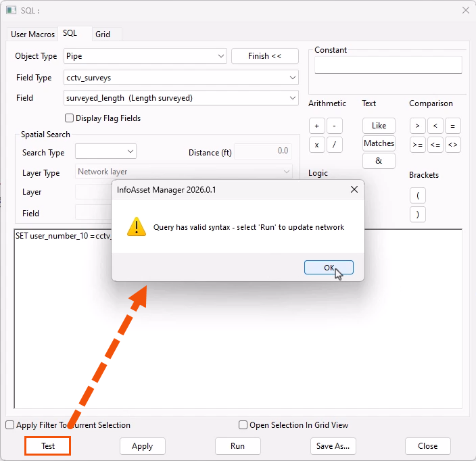Click the Test button

click(47, 446)
